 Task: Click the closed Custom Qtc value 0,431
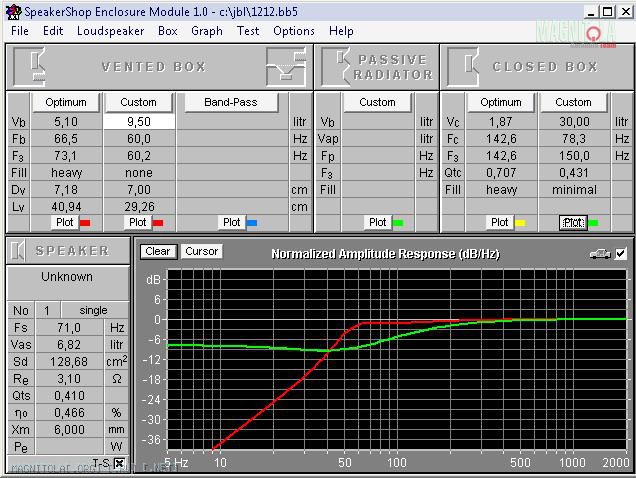tap(574, 173)
